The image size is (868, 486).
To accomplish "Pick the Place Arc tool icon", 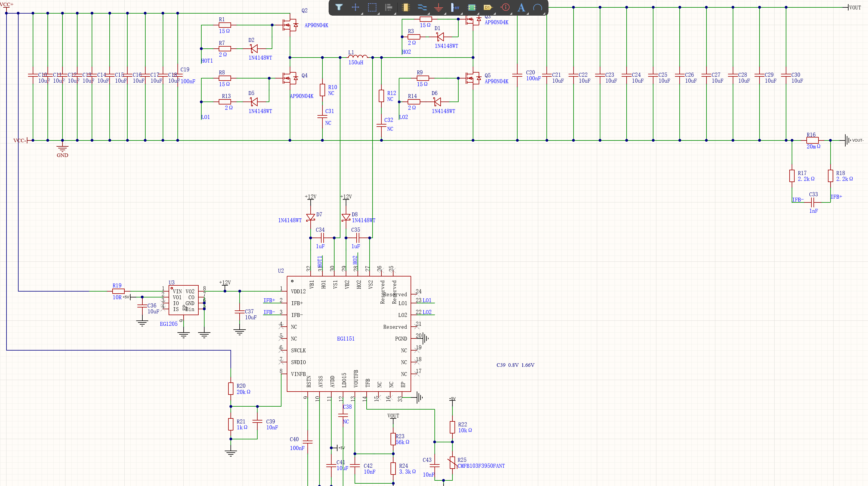I will [x=538, y=7].
